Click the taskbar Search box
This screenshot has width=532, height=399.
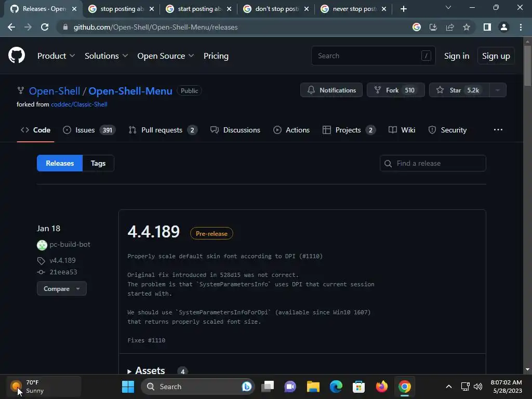pyautogui.click(x=197, y=387)
